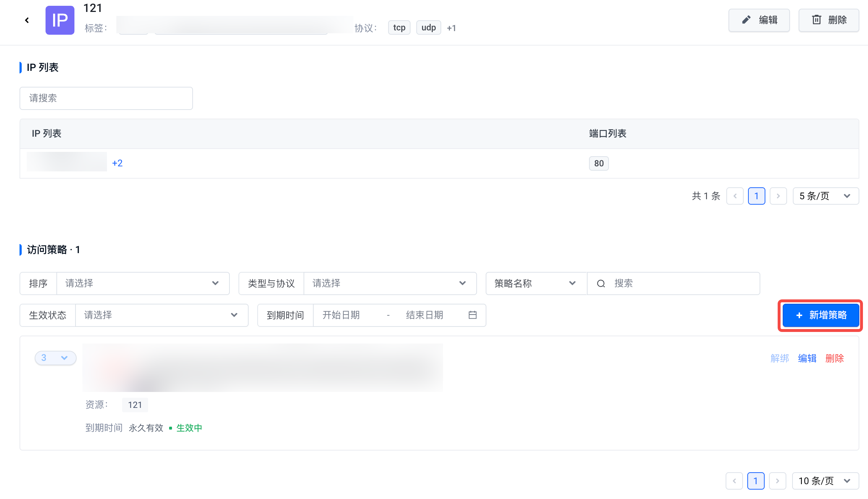This screenshot has height=499, width=868.
Task: Click the IP list 请搜索 input box
Action: click(x=106, y=98)
